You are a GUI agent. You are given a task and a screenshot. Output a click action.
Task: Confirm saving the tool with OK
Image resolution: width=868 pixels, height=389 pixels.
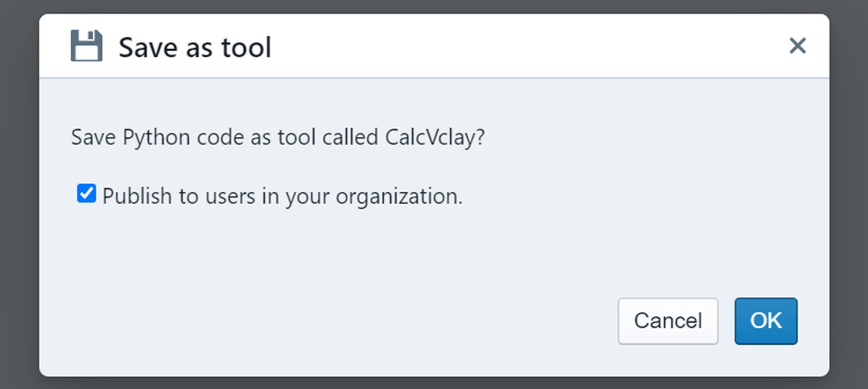(x=765, y=321)
